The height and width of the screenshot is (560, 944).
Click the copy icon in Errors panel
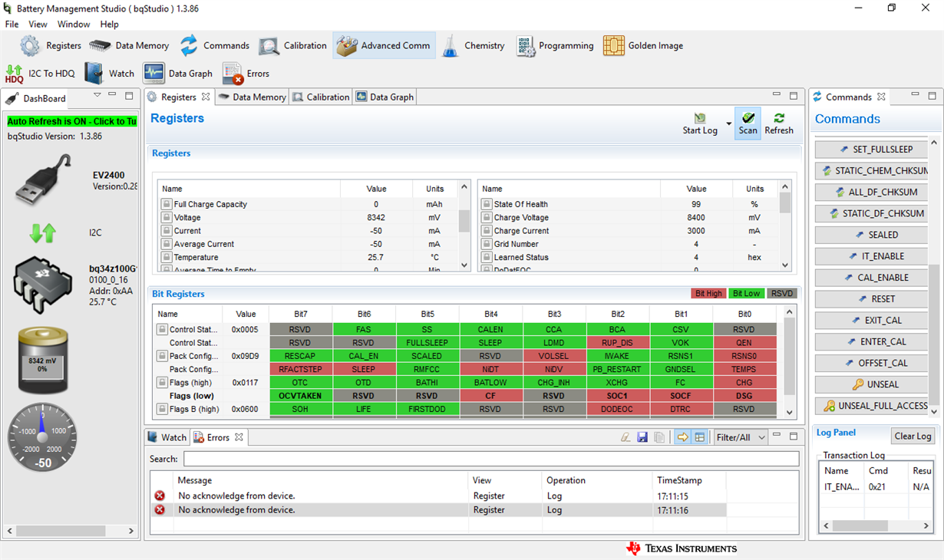(x=659, y=437)
